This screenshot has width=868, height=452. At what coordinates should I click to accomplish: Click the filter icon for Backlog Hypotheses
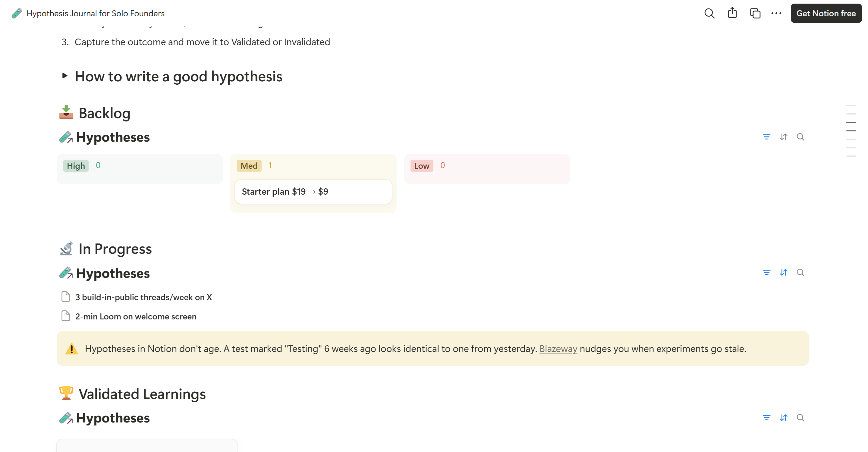tap(766, 137)
